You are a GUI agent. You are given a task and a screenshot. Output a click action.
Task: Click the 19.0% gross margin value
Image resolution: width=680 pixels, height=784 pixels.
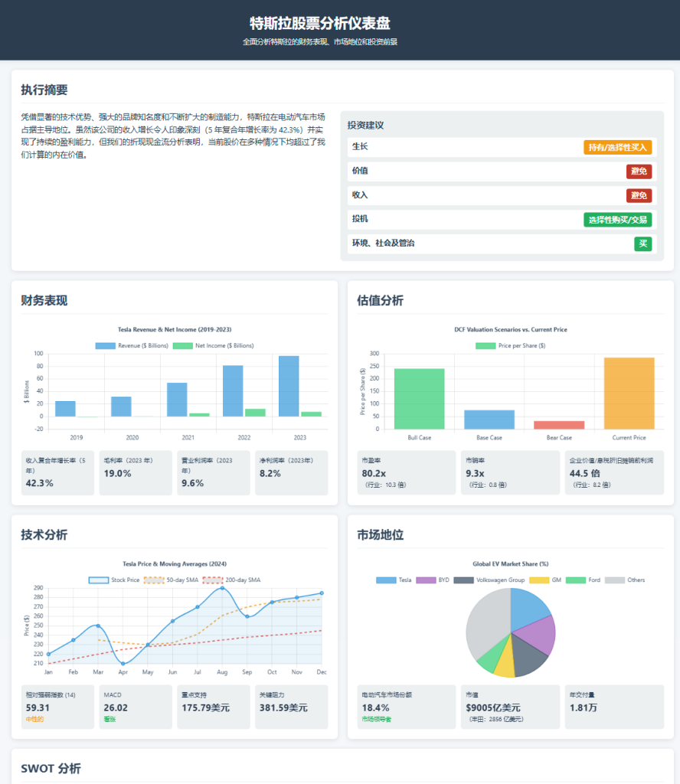117,473
